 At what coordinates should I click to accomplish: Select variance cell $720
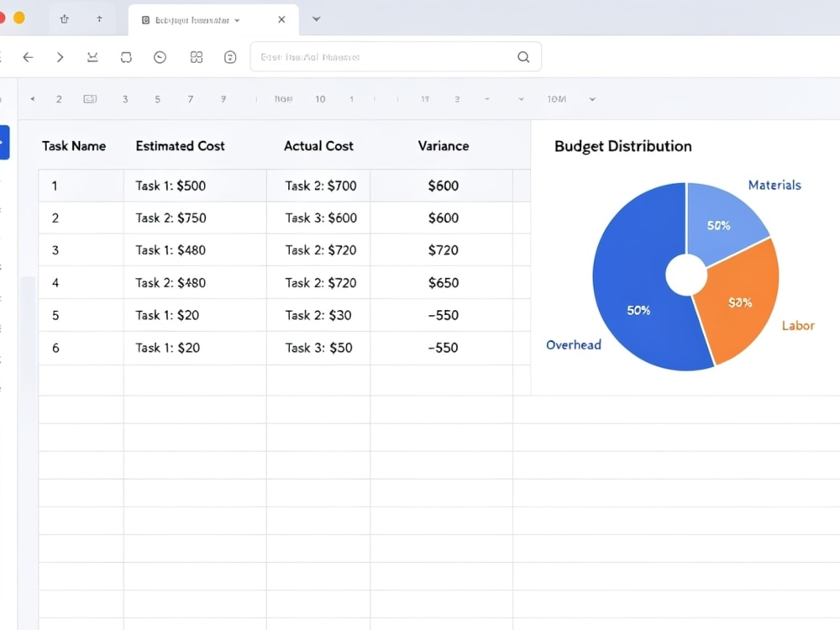(442, 249)
